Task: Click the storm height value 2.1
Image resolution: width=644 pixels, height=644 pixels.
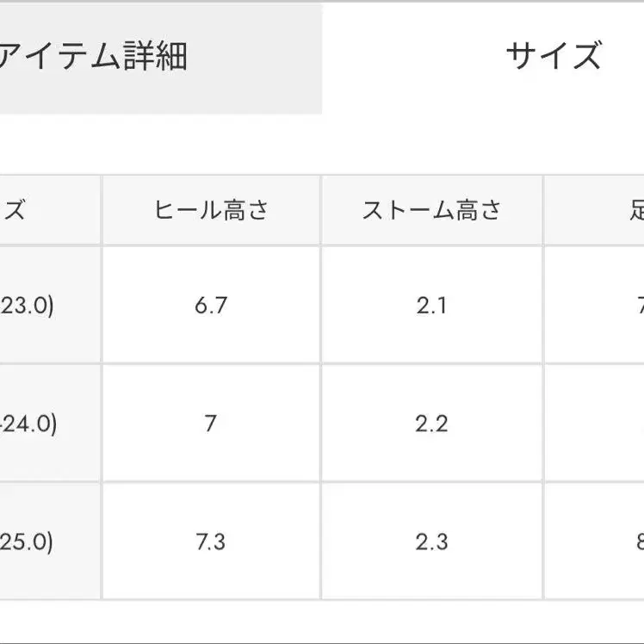Action: coord(431,306)
